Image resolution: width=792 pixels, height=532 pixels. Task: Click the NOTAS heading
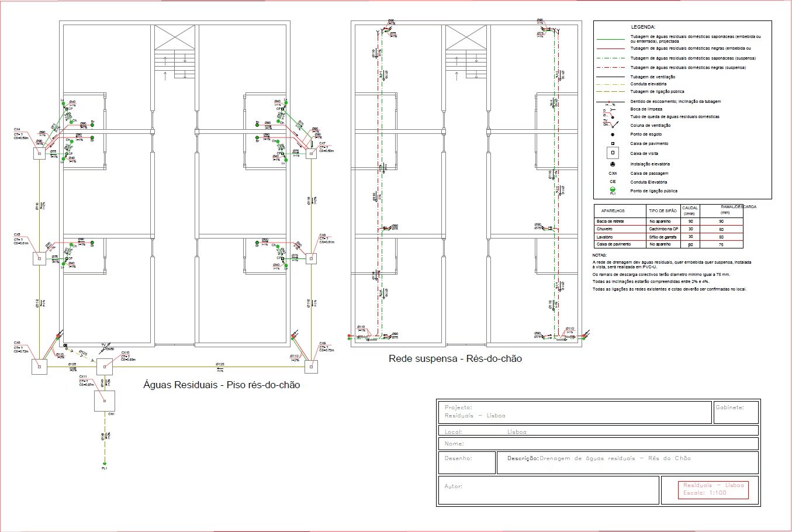click(x=600, y=255)
